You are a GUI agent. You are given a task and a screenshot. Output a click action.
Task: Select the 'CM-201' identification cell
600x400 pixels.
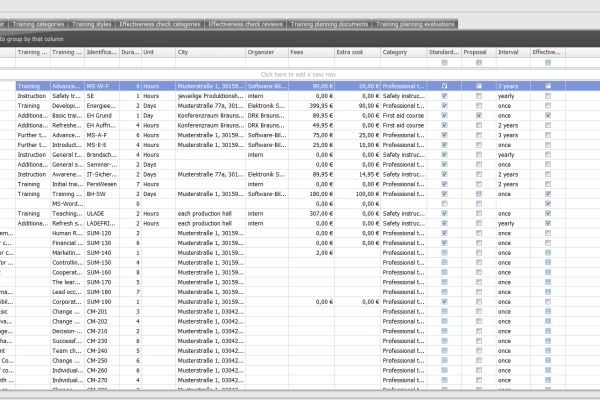102,312
